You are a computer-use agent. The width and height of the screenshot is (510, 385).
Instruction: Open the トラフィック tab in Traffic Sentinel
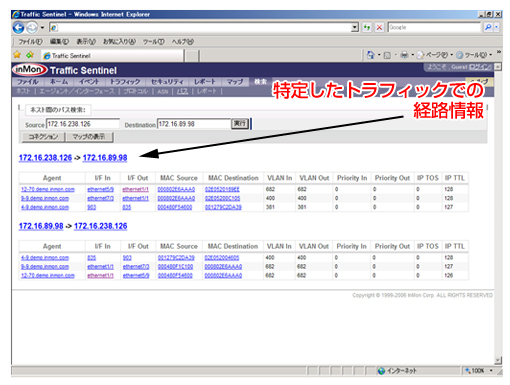point(125,82)
